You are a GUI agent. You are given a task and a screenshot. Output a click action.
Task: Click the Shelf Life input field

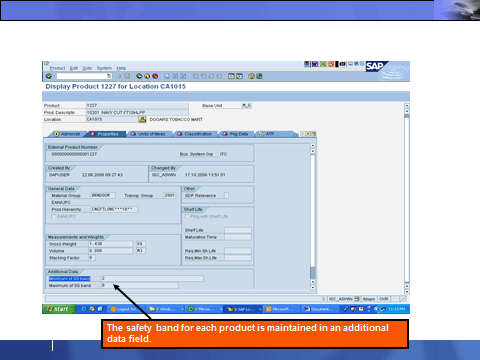click(238, 230)
